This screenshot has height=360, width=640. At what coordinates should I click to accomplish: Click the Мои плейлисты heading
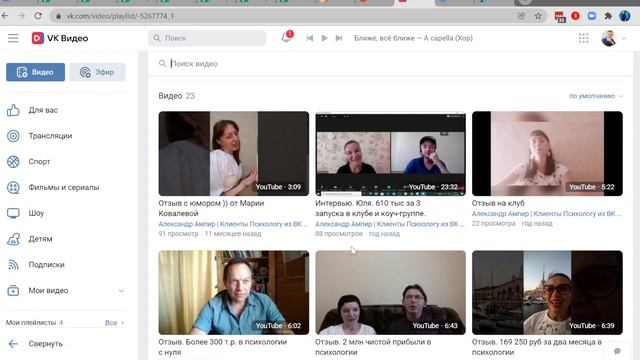point(31,322)
